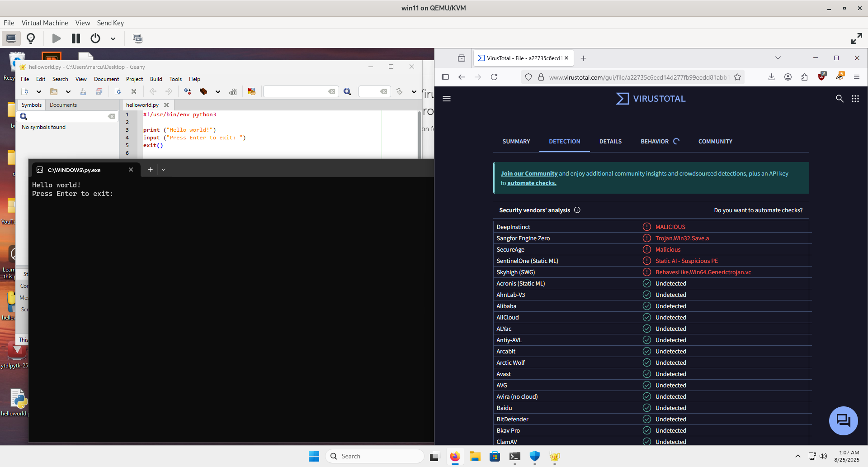The image size is (868, 467).
Task: Open Firefox account icon
Action: point(788,77)
